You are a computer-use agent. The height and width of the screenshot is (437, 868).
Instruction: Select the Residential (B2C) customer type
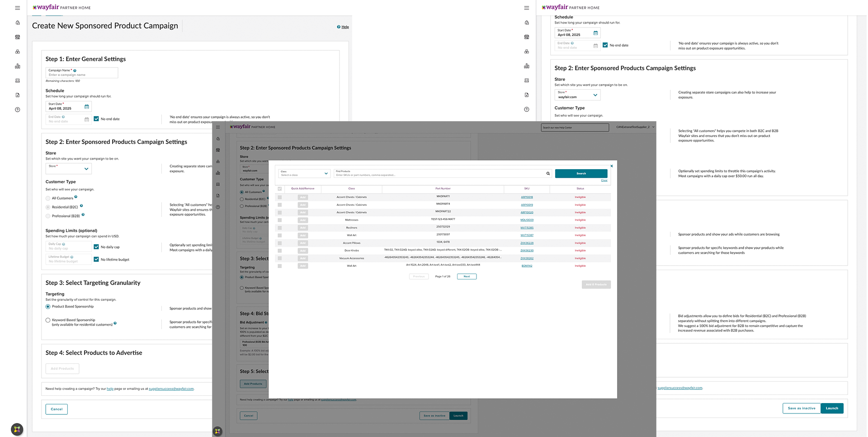pos(47,207)
